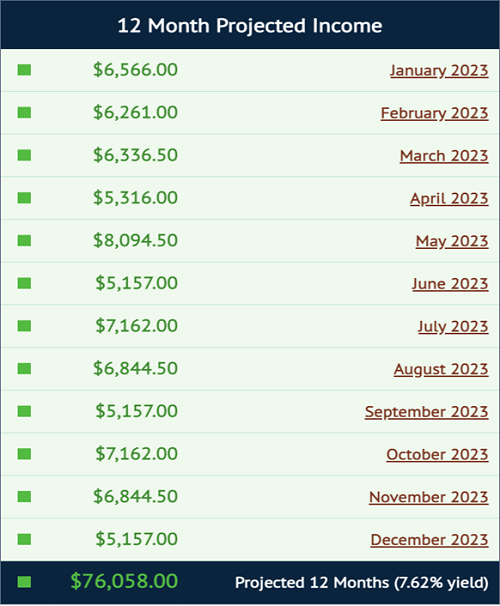Open the May 2023 link
Viewport: 500px width, 606px height.
coord(452,242)
